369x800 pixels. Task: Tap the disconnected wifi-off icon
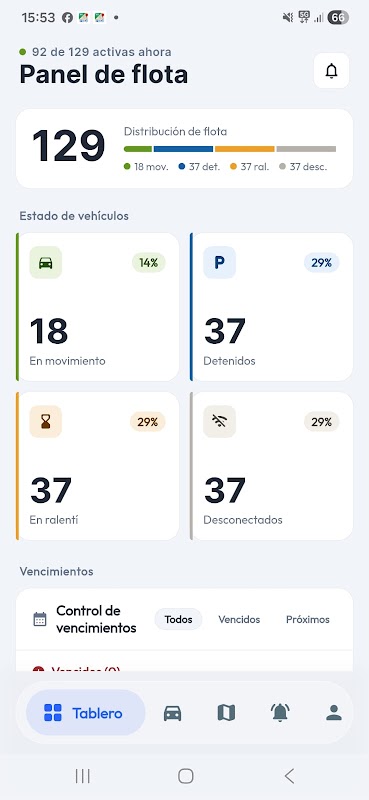(219, 421)
